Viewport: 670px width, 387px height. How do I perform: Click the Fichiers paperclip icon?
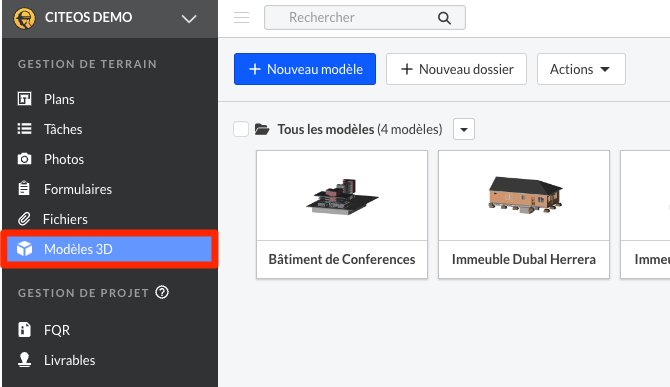pyautogui.click(x=24, y=219)
